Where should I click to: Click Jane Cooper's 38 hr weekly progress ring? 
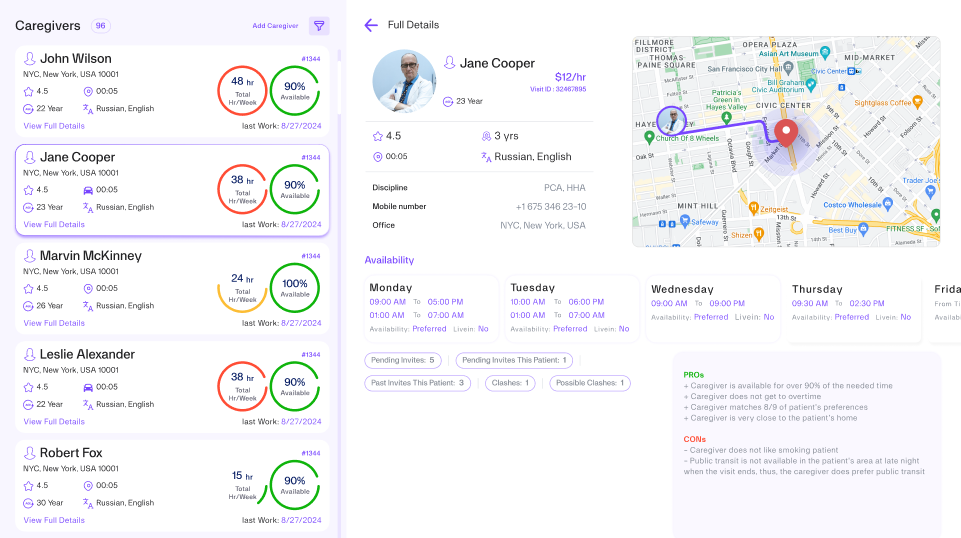click(242, 189)
